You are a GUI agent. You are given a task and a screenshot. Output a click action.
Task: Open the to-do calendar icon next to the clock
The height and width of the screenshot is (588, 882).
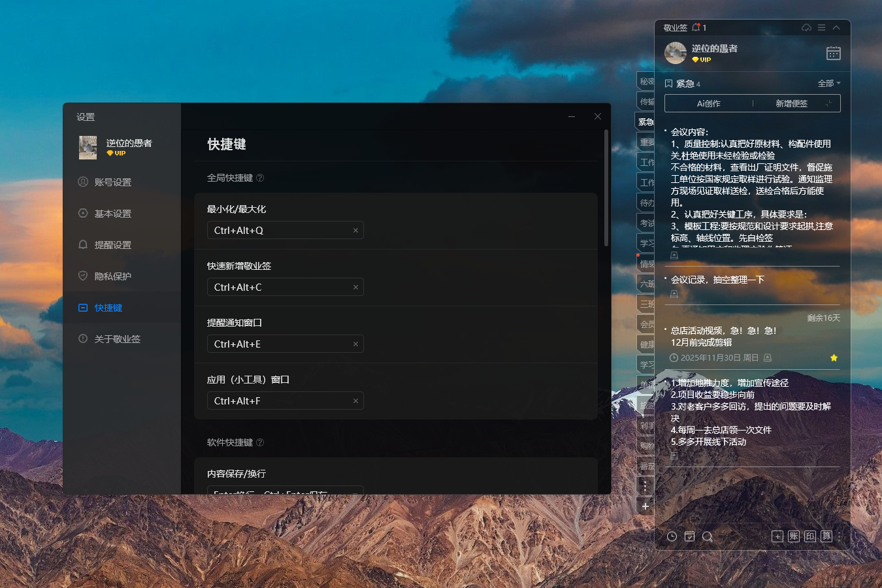pyautogui.click(x=689, y=536)
